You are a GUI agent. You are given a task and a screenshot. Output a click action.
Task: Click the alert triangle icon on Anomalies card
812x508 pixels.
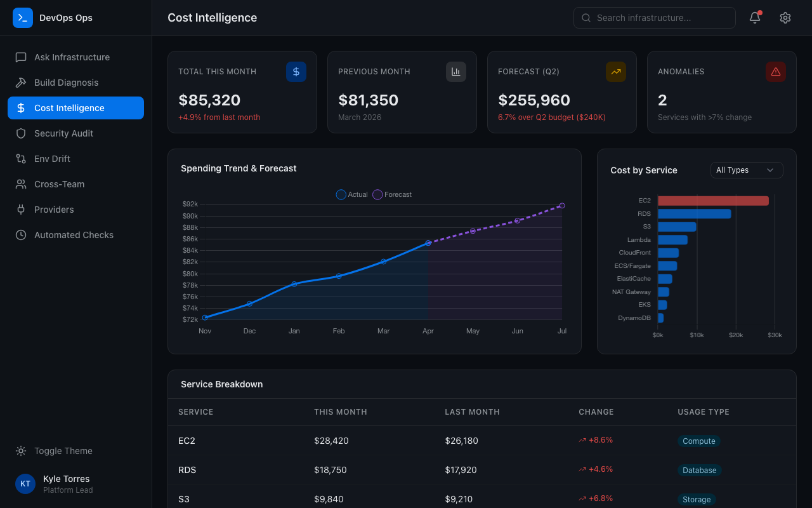775,72
